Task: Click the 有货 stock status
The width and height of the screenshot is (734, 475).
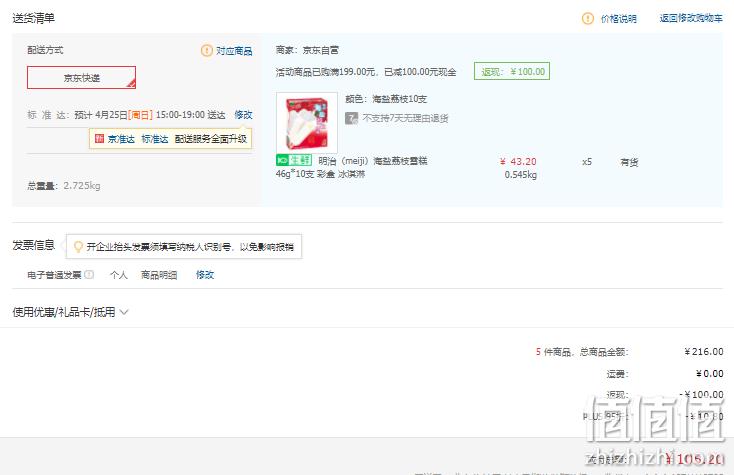Action: (x=629, y=162)
